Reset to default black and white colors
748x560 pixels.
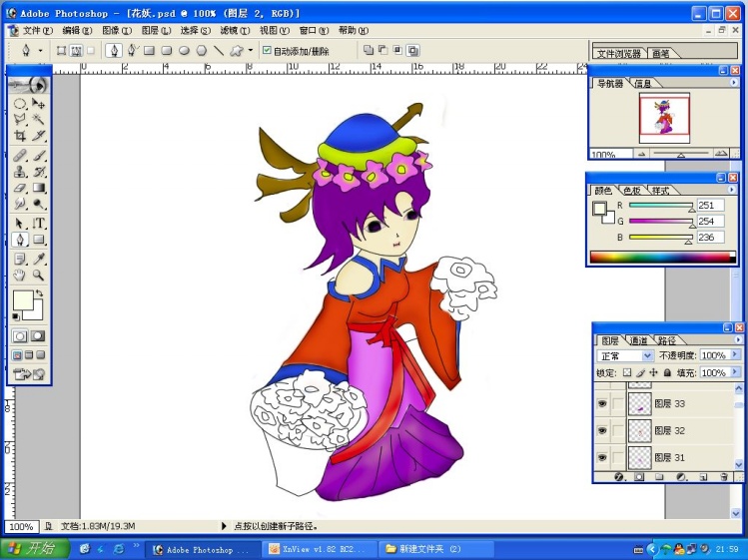[16, 316]
